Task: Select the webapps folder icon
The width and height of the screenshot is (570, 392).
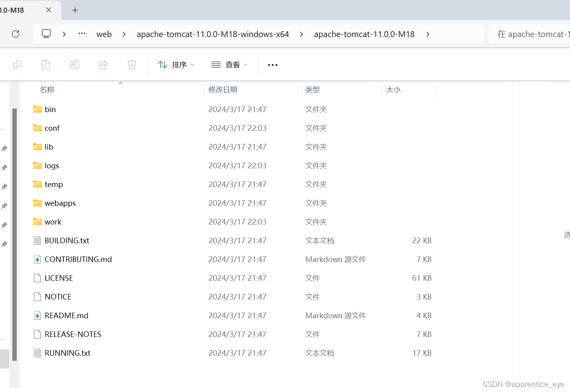Action: coord(37,203)
